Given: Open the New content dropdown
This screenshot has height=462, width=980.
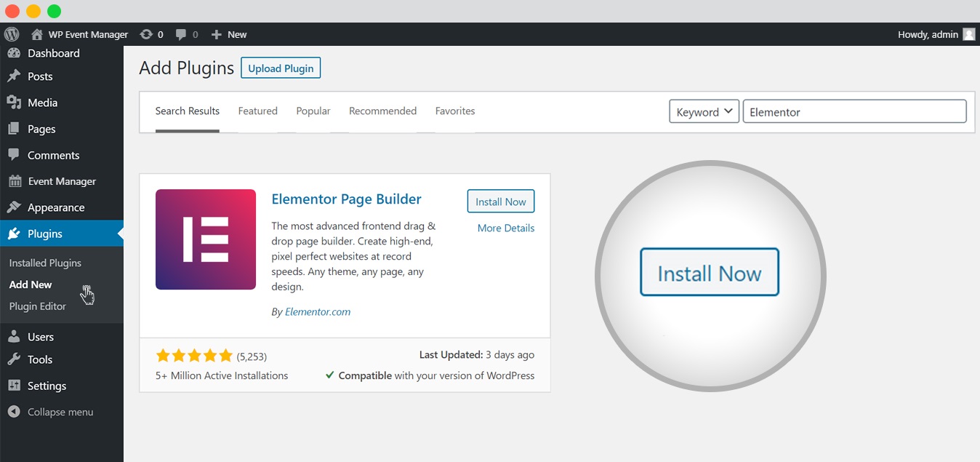Looking at the screenshot, I should tap(229, 34).
